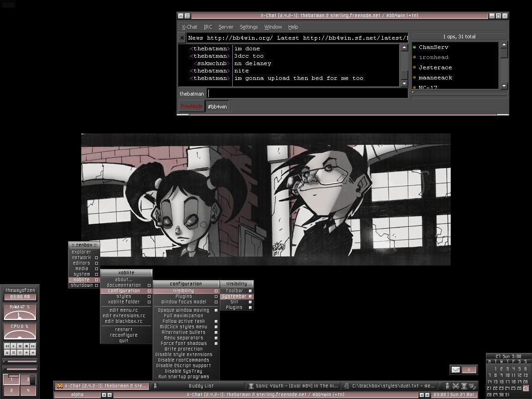The width and height of the screenshot is (532, 399).
Task: Toggle Systembar visibility checkbox
Action: 250,296
